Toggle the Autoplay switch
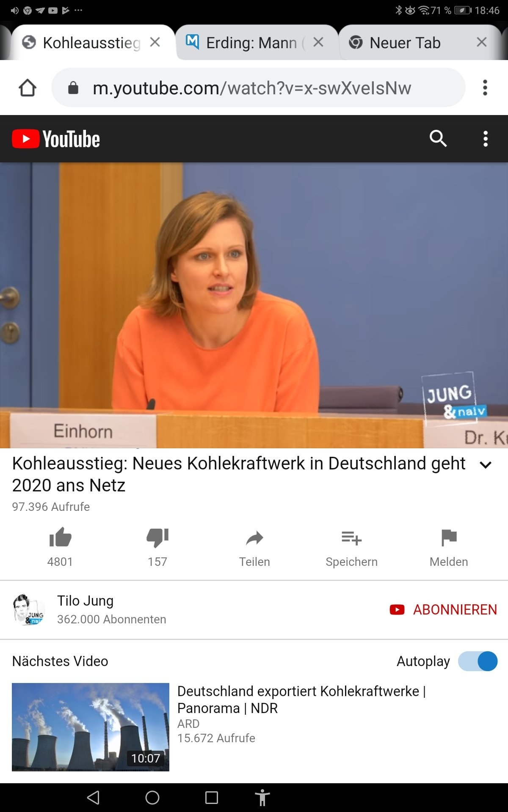The width and height of the screenshot is (508, 812). click(x=478, y=661)
